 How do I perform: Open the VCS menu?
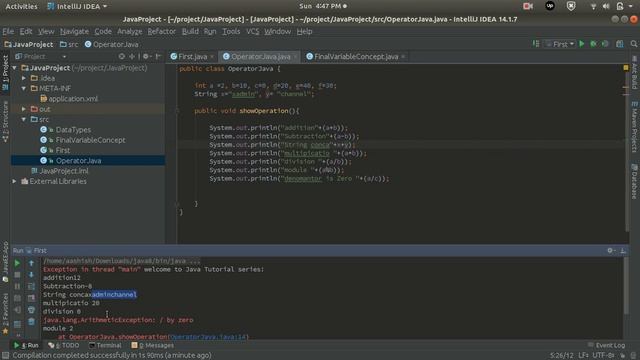pyautogui.click(x=252, y=31)
